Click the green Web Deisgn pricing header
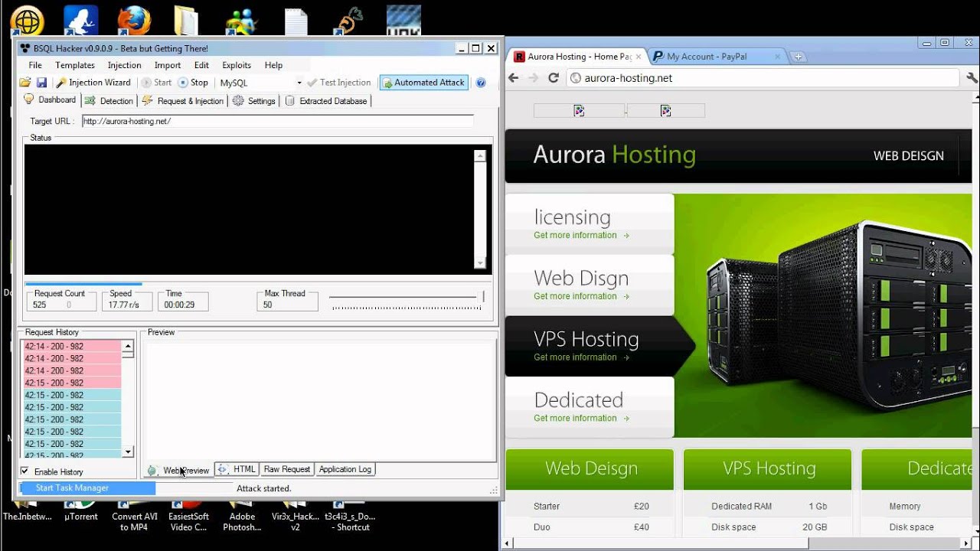 (x=590, y=468)
